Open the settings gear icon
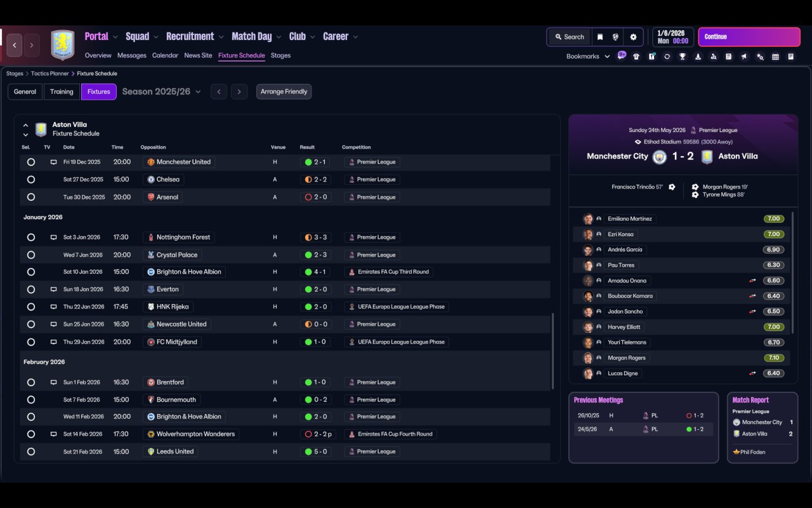This screenshot has width=812, height=508. coord(633,37)
